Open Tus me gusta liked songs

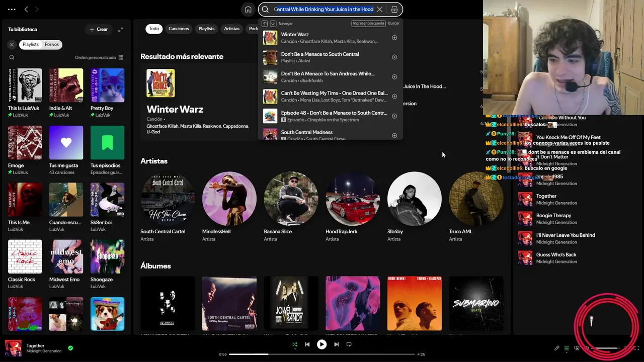click(66, 150)
